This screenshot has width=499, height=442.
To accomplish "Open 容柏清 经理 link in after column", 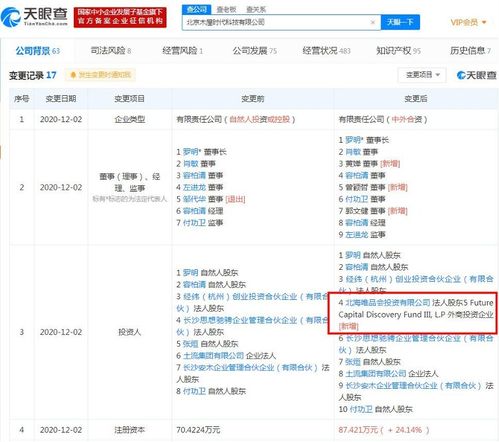I will click(357, 223).
